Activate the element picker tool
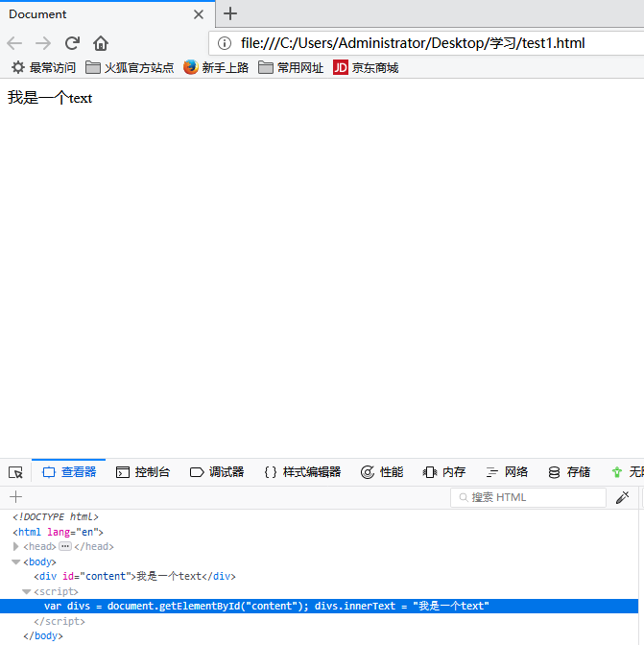The width and height of the screenshot is (644, 645). pos(15,472)
